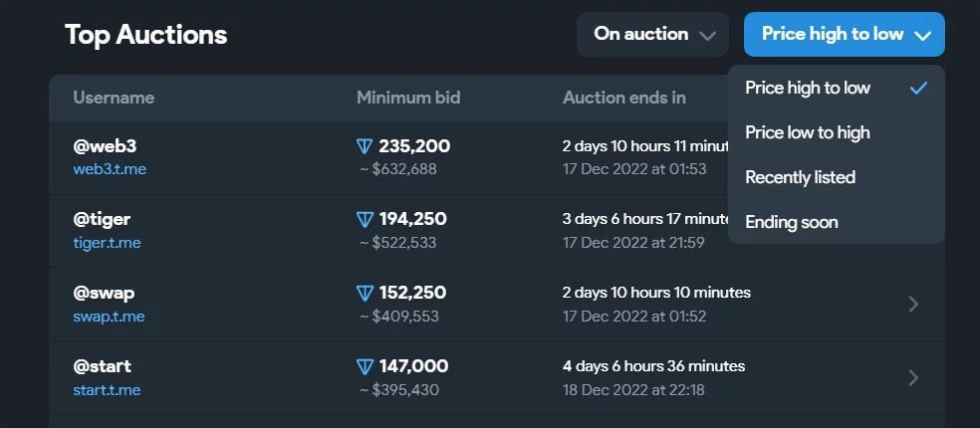Select checked Price high to low option
This screenshot has width=980, height=428.
(837, 88)
